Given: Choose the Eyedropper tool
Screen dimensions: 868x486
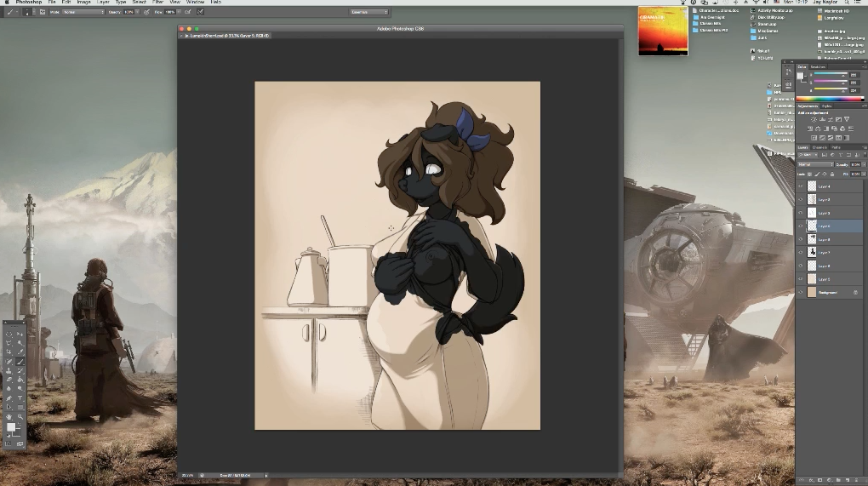Looking at the screenshot, I should point(20,352).
